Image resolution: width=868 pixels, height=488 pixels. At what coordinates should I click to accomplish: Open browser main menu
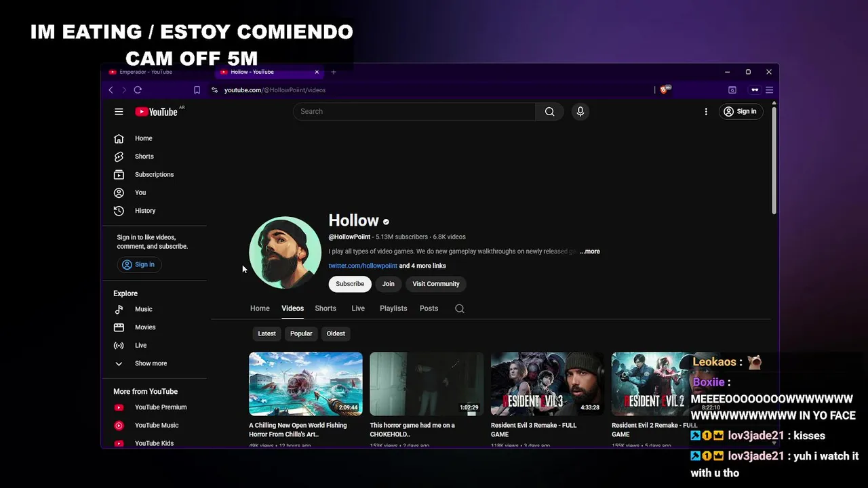click(x=769, y=89)
